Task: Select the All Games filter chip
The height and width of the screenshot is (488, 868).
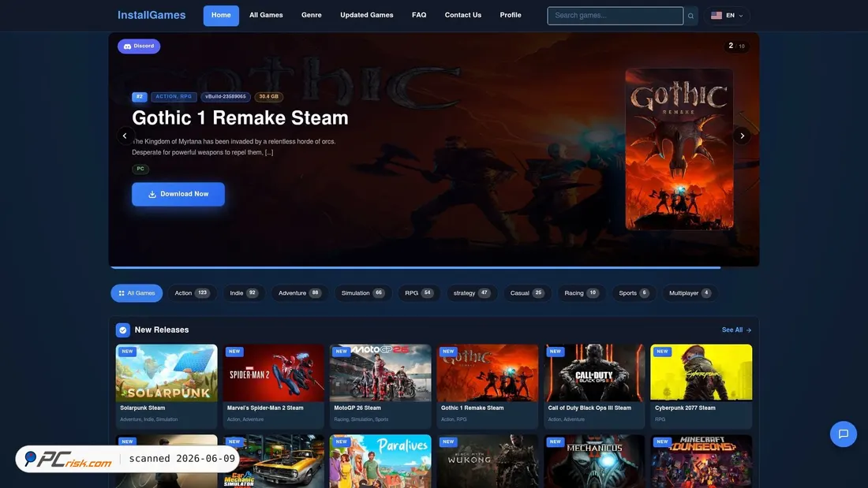Action: pyautogui.click(x=137, y=293)
